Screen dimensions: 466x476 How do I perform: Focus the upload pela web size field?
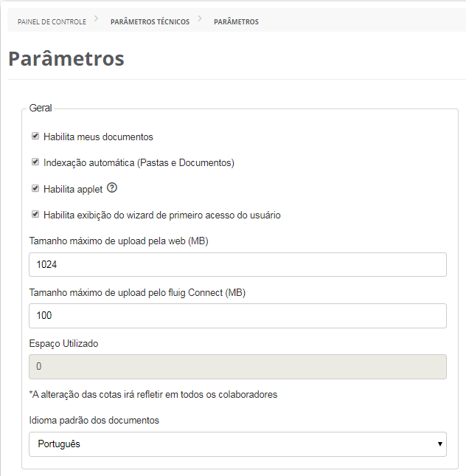tap(237, 264)
